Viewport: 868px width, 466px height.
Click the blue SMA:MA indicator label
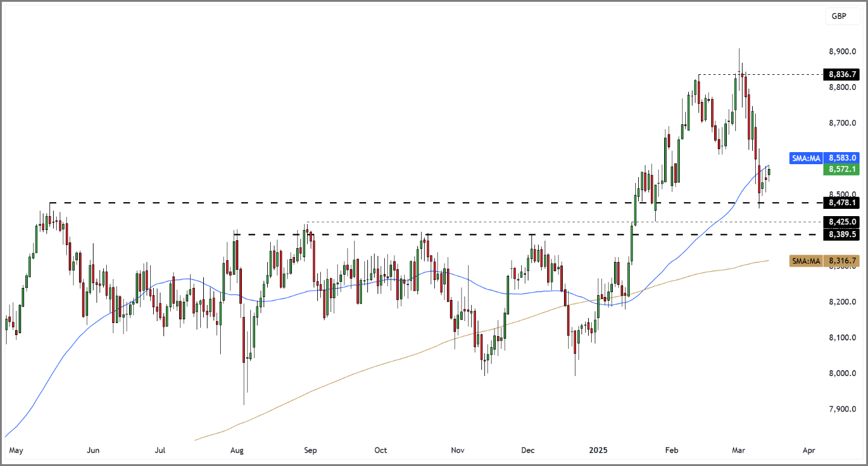tap(806, 158)
